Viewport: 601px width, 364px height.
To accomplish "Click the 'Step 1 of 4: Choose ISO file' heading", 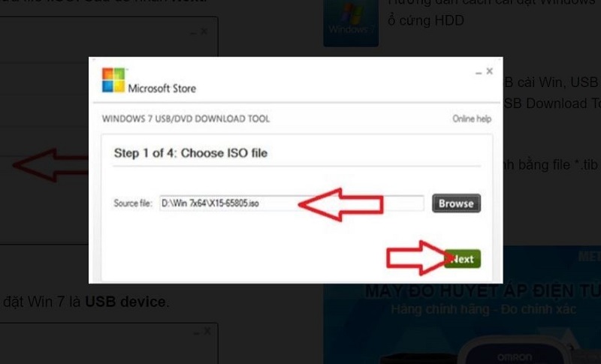I will click(x=191, y=153).
